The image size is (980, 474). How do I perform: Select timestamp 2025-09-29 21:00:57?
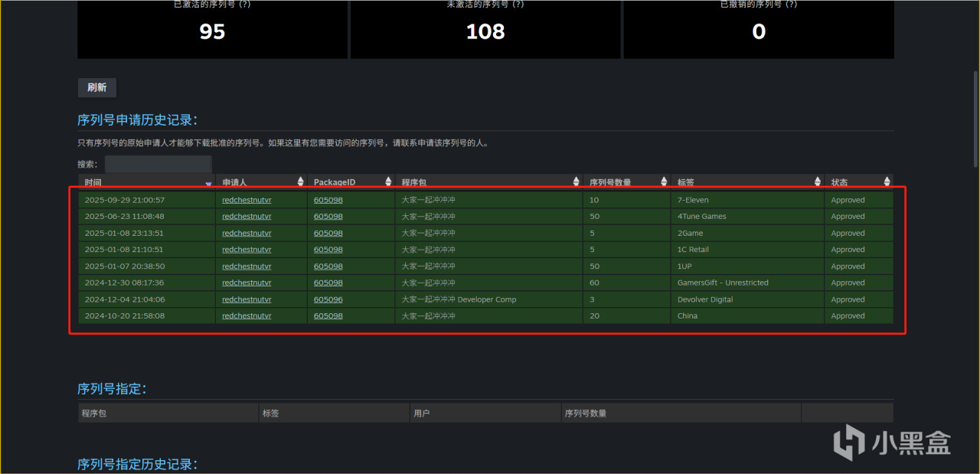coord(125,200)
